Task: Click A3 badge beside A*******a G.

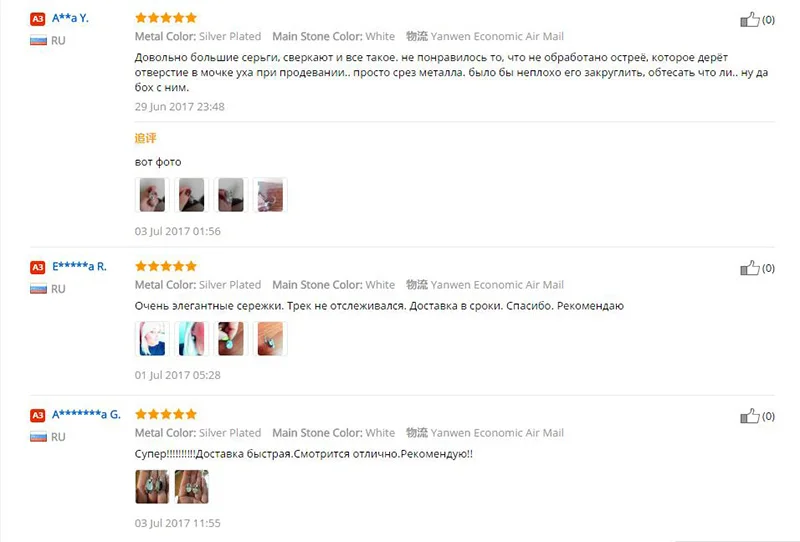Action: coord(38,415)
